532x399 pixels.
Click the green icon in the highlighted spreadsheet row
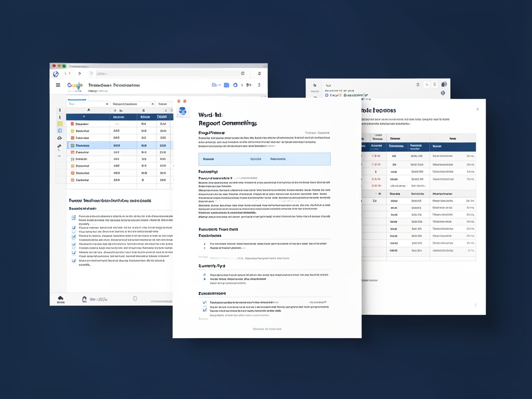[x=72, y=145]
